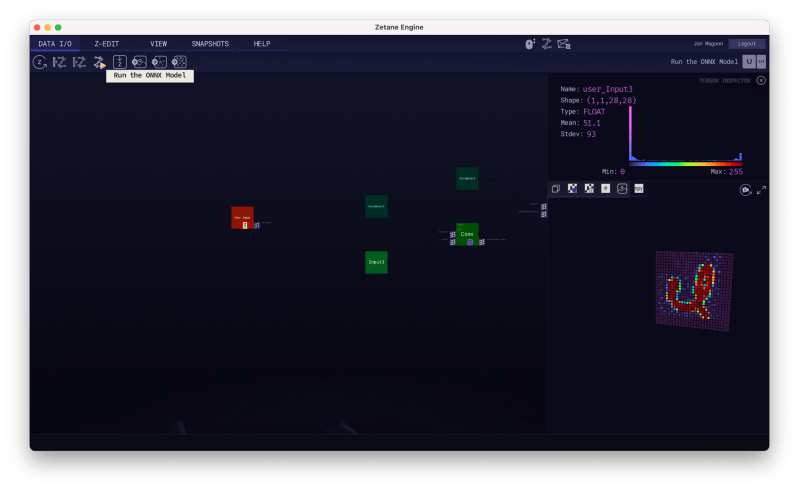Open the Z-EDIT tab
Viewport: 799px width, 490px height.
click(x=106, y=44)
